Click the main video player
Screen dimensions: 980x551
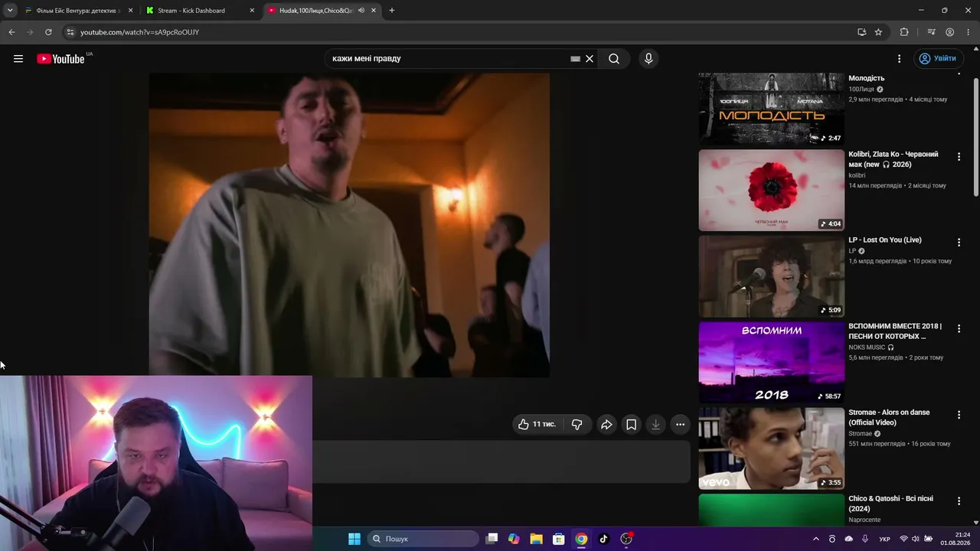click(x=349, y=225)
